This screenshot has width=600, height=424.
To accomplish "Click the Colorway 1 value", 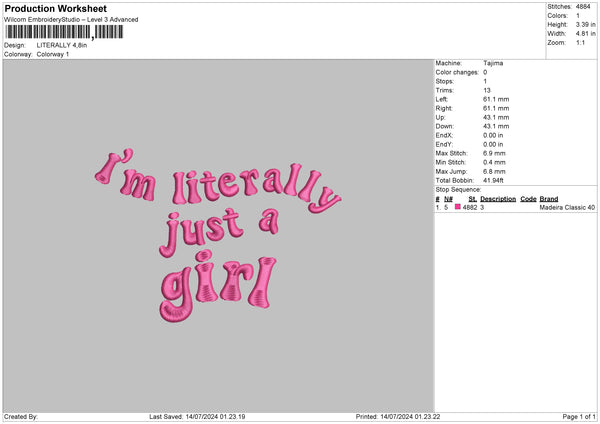I will pos(53,54).
